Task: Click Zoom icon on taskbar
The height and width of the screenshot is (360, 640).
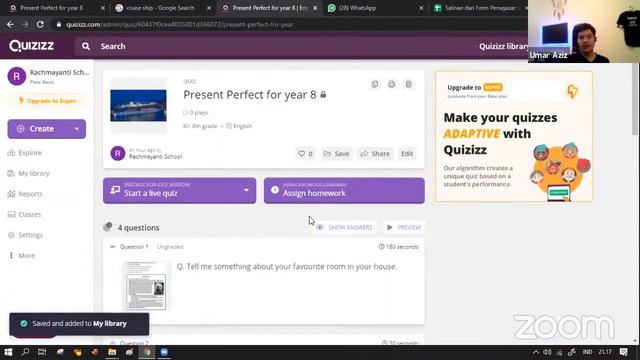Action: click(164, 352)
